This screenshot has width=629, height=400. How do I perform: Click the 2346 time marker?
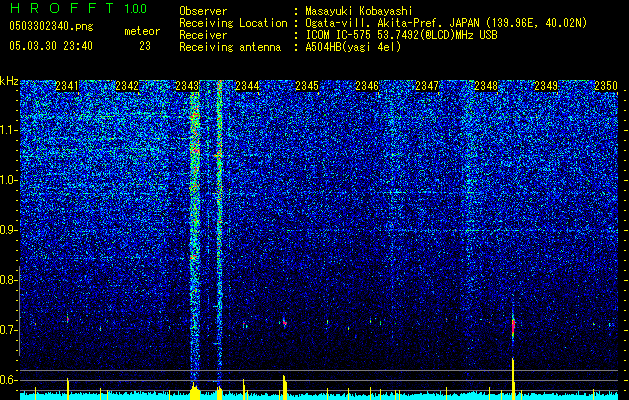click(367, 86)
